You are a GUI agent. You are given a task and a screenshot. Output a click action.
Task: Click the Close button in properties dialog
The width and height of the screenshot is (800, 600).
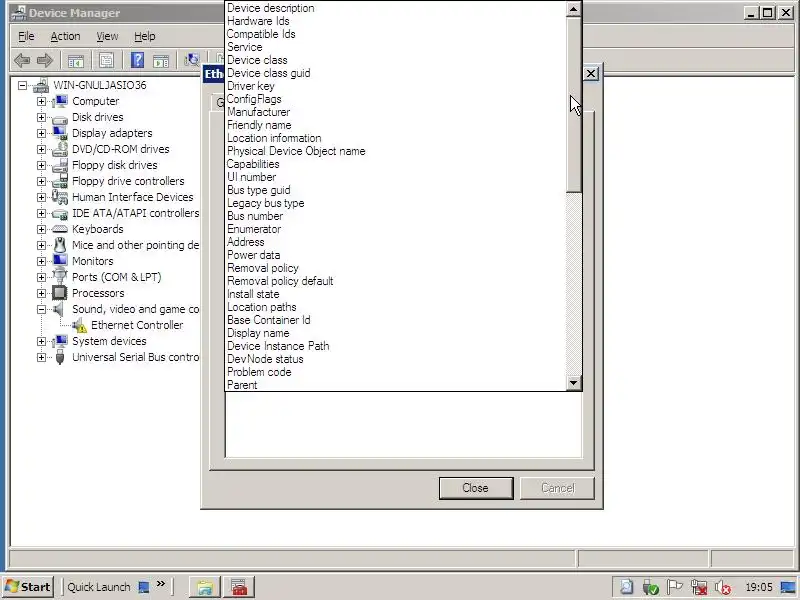pos(476,488)
